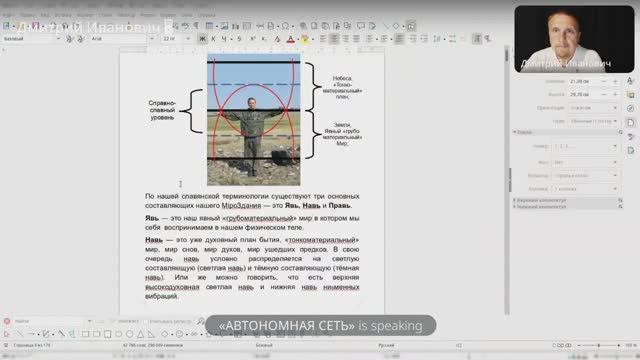The height and width of the screenshot is (360, 640).
Task: Toggle formatting marks ¶
Action: [196, 26]
